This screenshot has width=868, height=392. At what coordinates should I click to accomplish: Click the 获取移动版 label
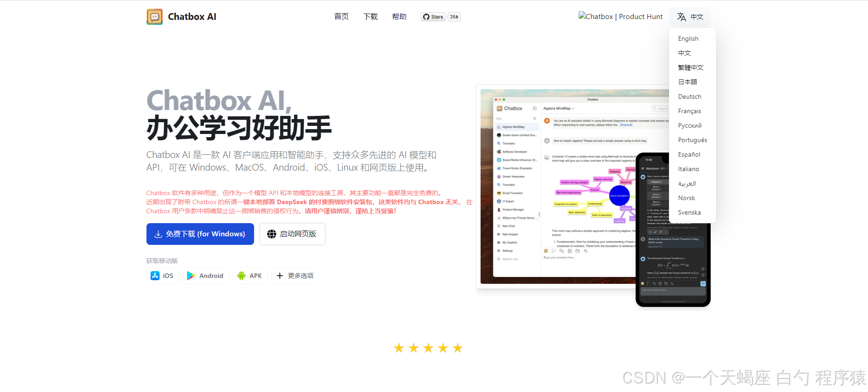point(162,261)
